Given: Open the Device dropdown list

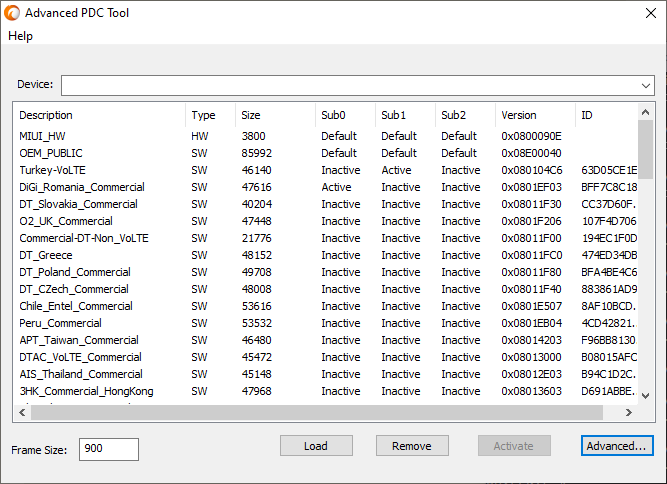Looking at the screenshot, I should [645, 85].
